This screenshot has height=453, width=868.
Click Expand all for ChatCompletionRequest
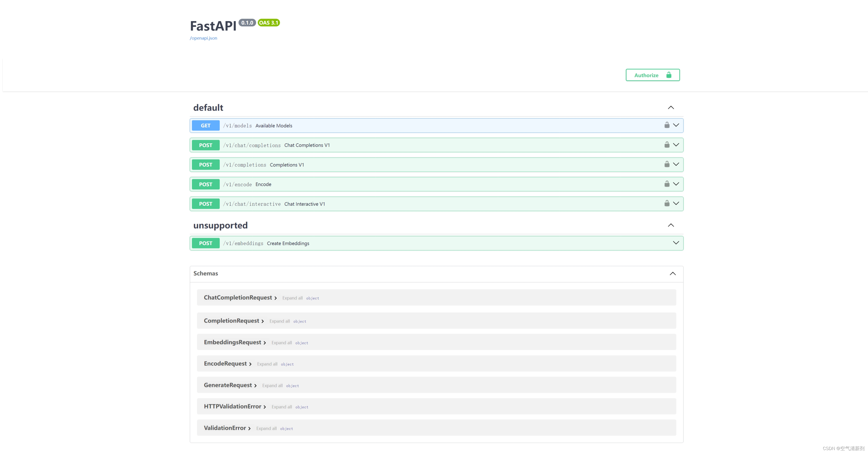(292, 298)
